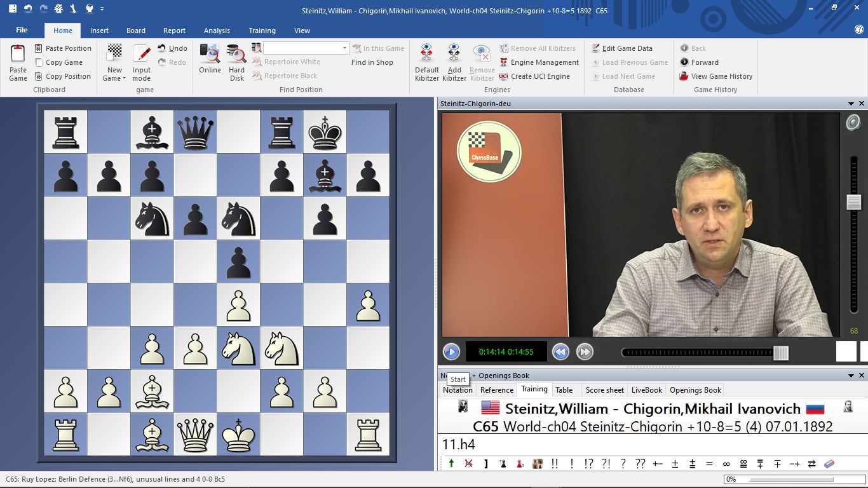Viewport: 868px width, 488px height.
Task: Click the Default Kibitzer icon
Action: [x=426, y=62]
